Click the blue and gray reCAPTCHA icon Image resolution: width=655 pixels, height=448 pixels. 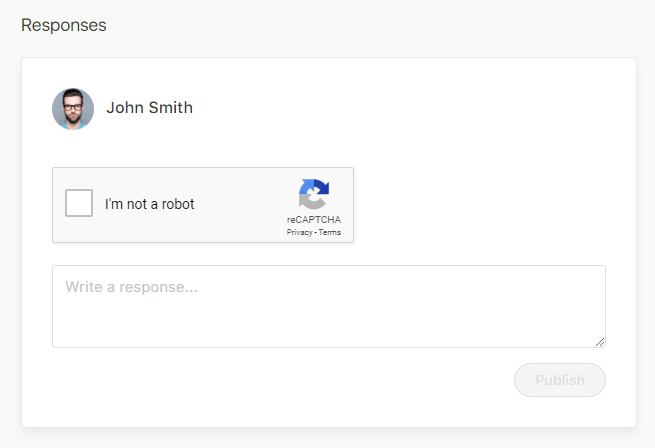pyautogui.click(x=313, y=194)
